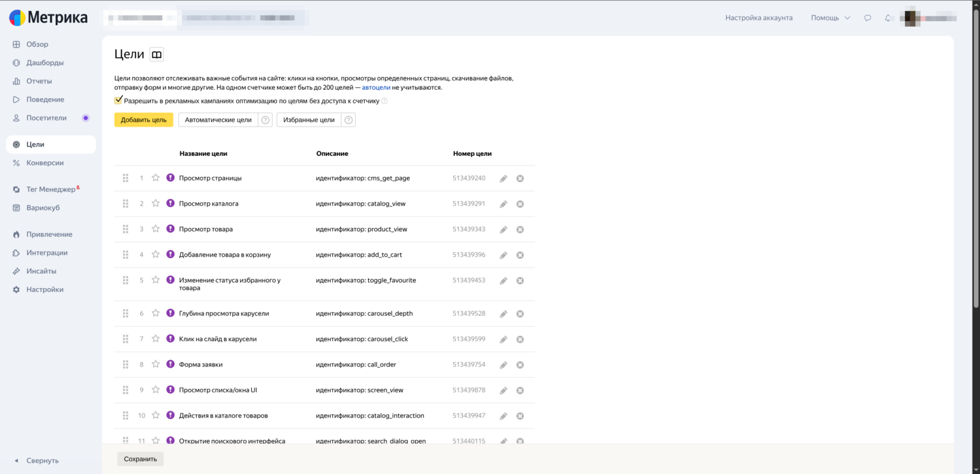Image resolution: width=980 pixels, height=474 pixels.
Task: Open the Отчеты section in sidebar
Action: point(39,81)
